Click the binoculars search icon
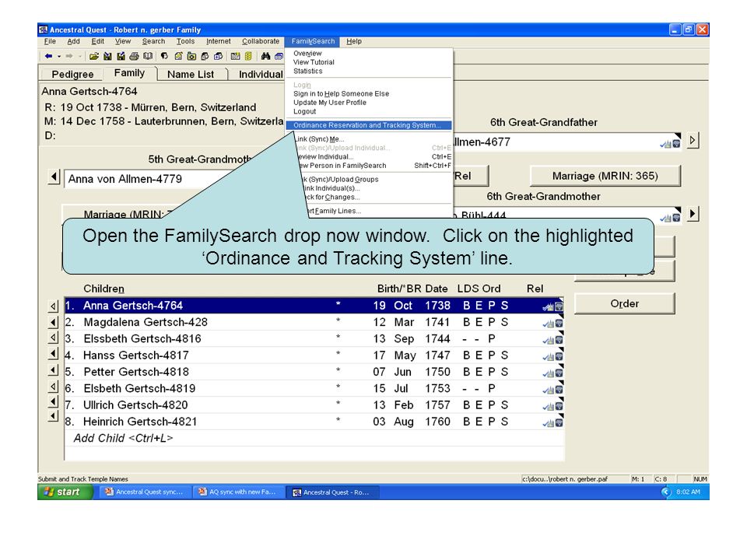 click(265, 56)
